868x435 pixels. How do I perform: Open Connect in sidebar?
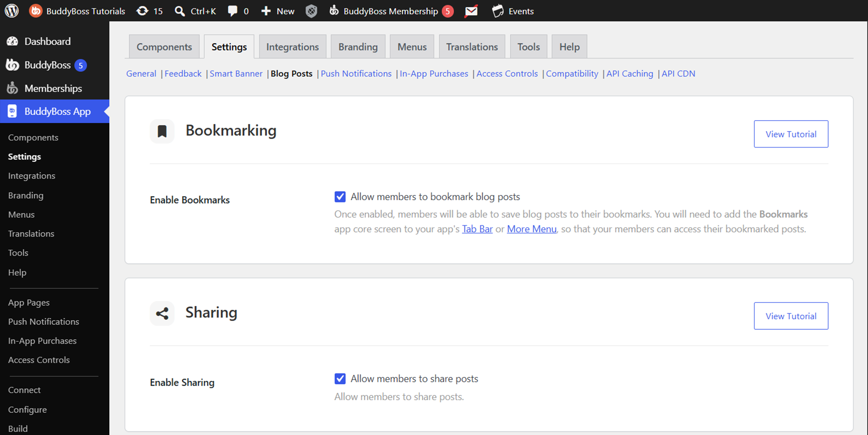coord(24,390)
